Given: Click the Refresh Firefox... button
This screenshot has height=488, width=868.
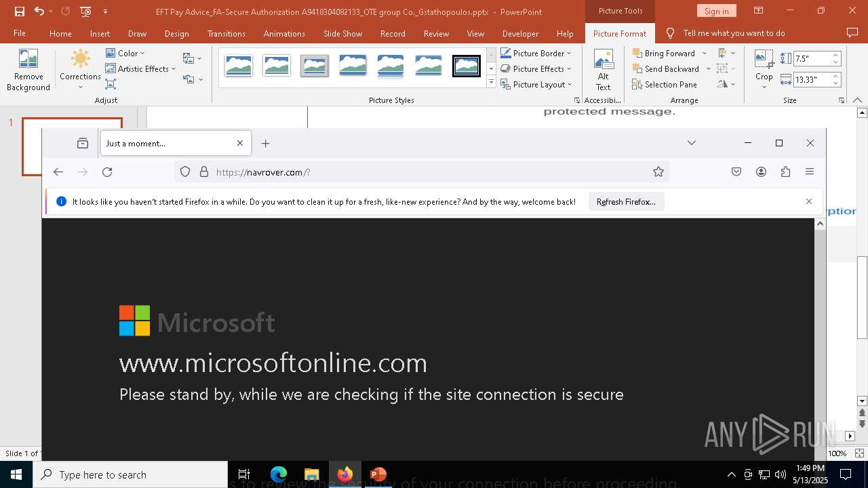Looking at the screenshot, I should (x=626, y=202).
